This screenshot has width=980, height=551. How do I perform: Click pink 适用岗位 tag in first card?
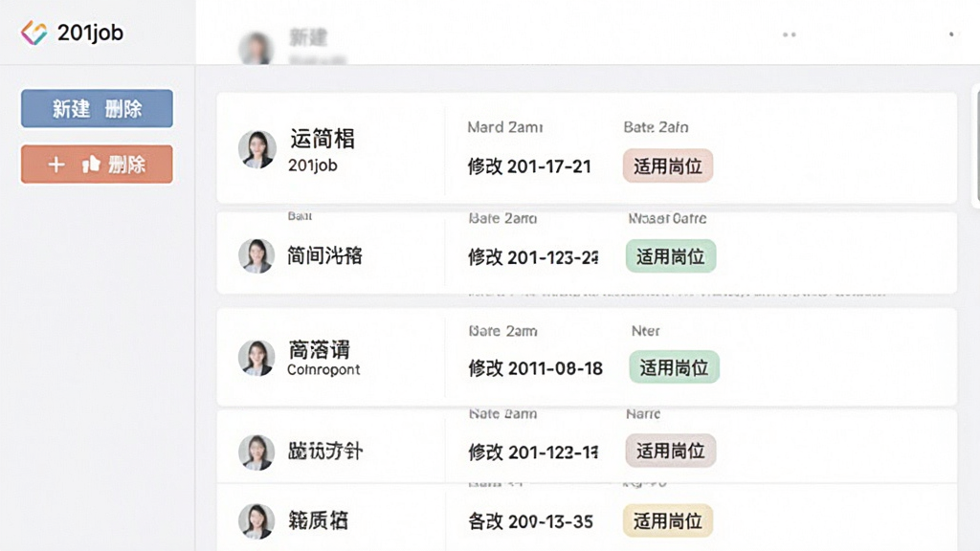[667, 165]
